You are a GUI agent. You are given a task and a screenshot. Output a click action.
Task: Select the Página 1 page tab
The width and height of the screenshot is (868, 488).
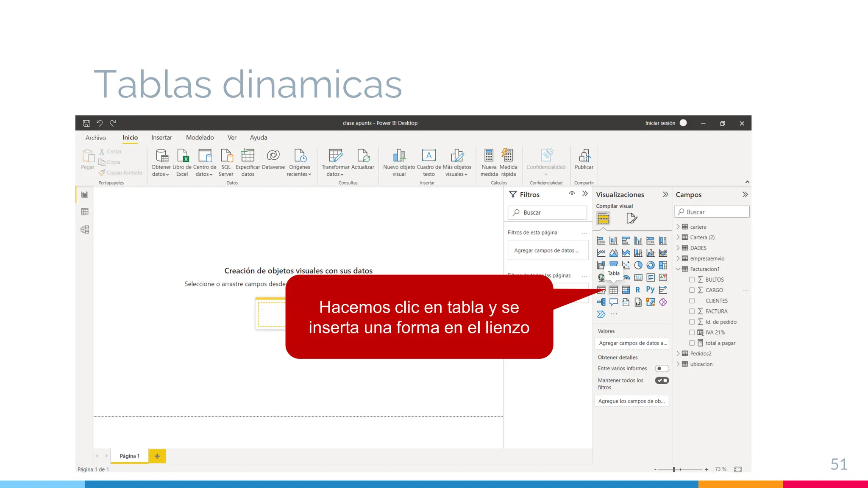[130, 456]
